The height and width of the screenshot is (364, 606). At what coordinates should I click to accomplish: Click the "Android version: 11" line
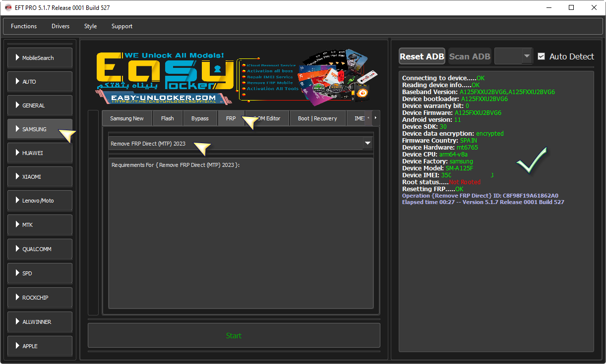(431, 120)
